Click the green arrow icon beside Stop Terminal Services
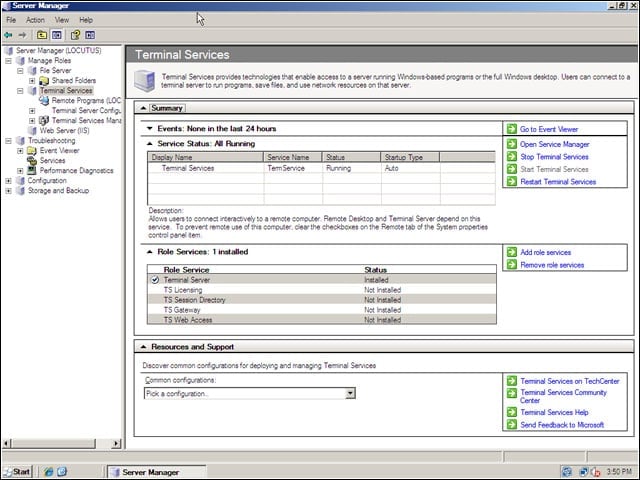 tap(511, 156)
